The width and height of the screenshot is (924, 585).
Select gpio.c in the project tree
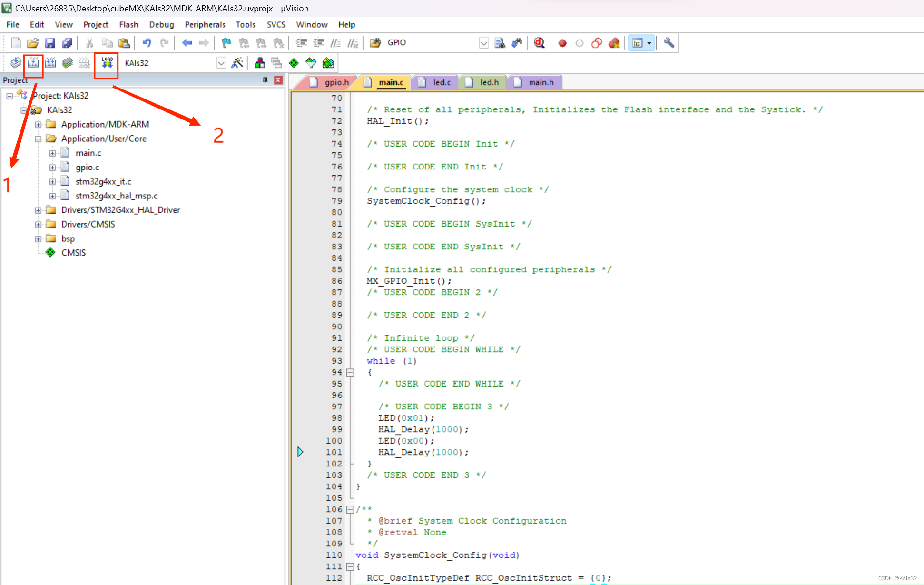[87, 168]
